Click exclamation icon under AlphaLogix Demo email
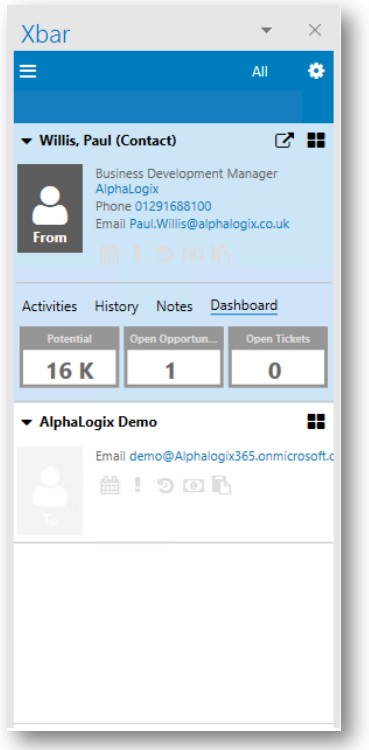369x750 pixels. 137,485
